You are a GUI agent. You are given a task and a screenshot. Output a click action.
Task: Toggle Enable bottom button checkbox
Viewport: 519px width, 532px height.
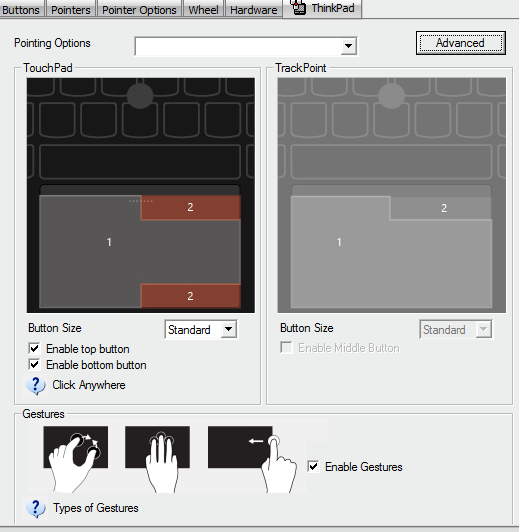coord(34,365)
